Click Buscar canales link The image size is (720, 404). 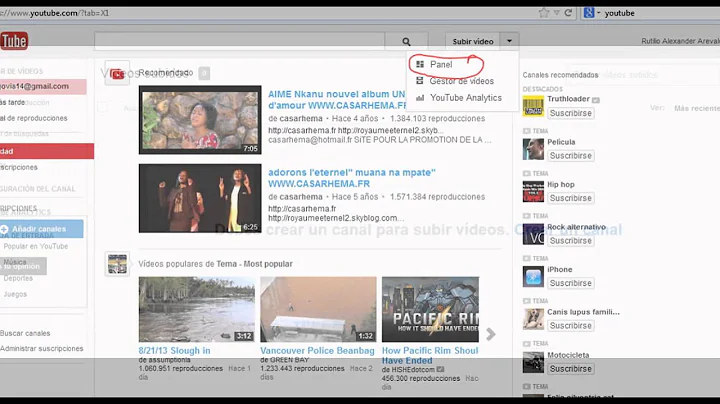pyautogui.click(x=25, y=333)
